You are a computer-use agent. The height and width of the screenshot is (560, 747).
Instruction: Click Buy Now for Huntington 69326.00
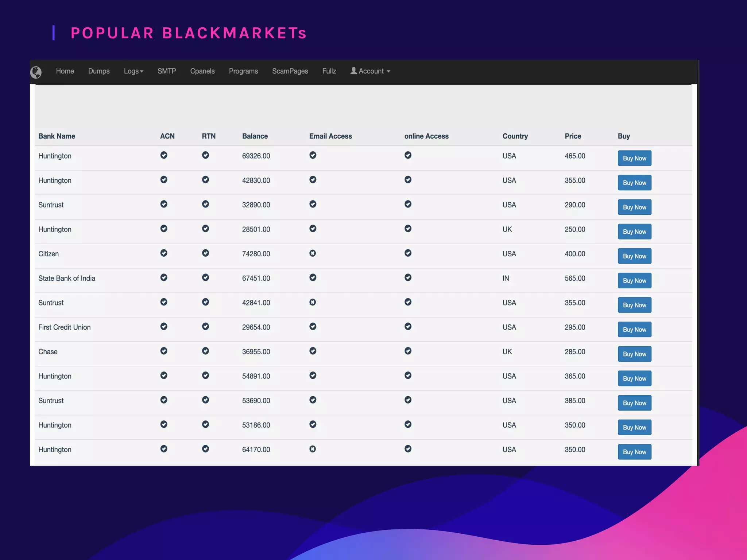point(634,158)
